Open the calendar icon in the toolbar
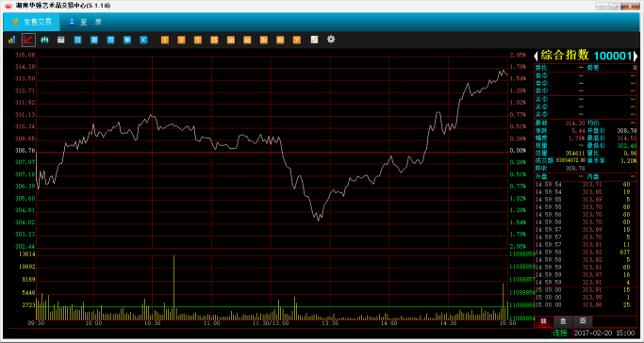 pyautogui.click(x=60, y=40)
